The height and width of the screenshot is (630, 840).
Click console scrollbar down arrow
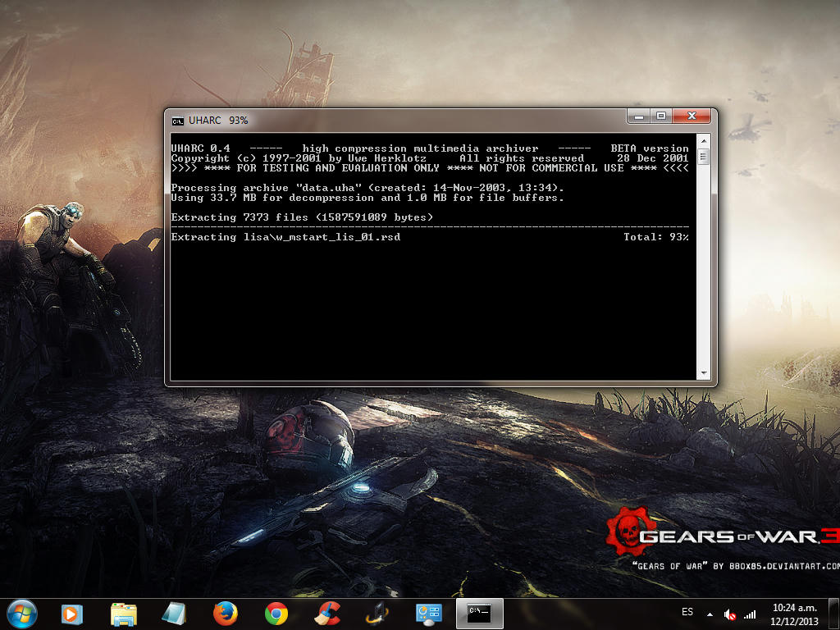point(703,373)
